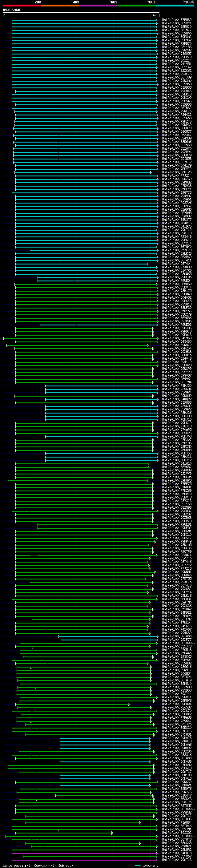Click hit label UniRef100_C6TJW9
The width and height of the screenshot is (197, 868).
177,78
